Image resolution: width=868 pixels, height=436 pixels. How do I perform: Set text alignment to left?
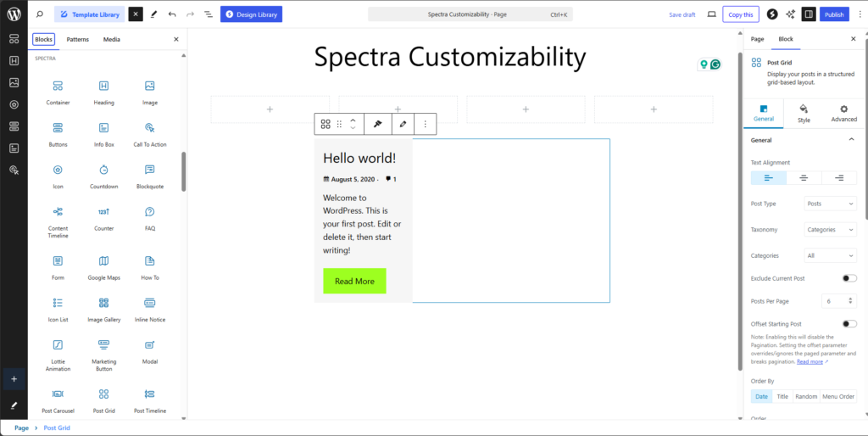tap(768, 178)
